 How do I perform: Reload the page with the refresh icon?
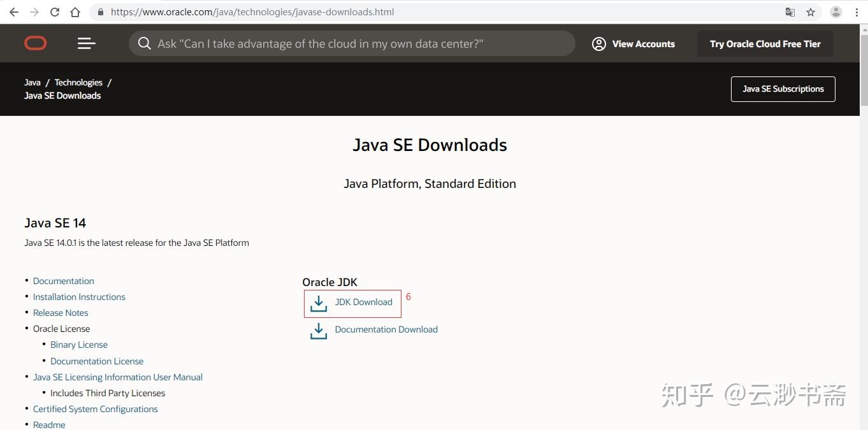coord(55,12)
